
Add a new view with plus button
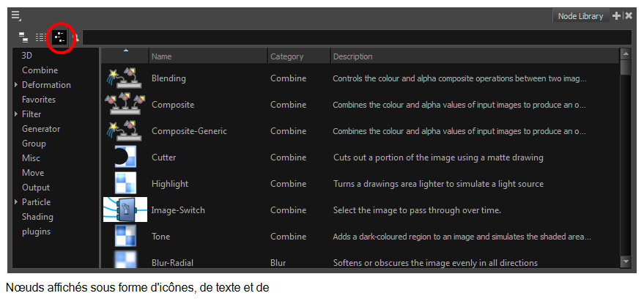pyautogui.click(x=616, y=15)
